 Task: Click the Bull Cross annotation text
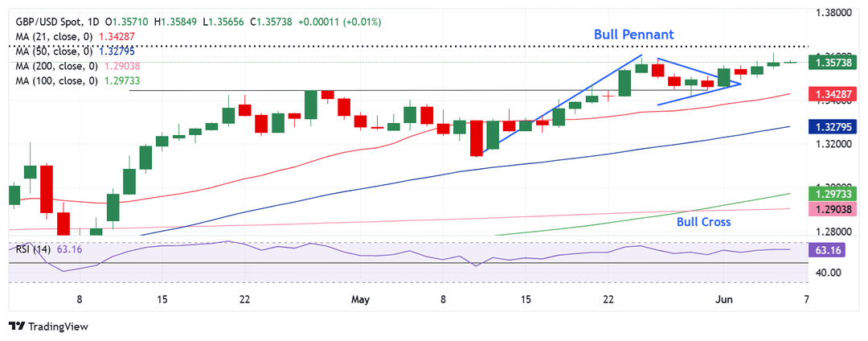703,222
